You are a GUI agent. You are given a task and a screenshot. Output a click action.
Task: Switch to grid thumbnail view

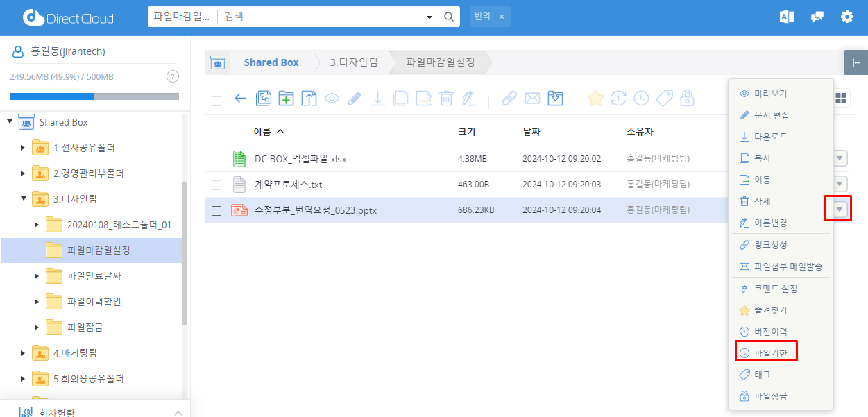coord(841,99)
